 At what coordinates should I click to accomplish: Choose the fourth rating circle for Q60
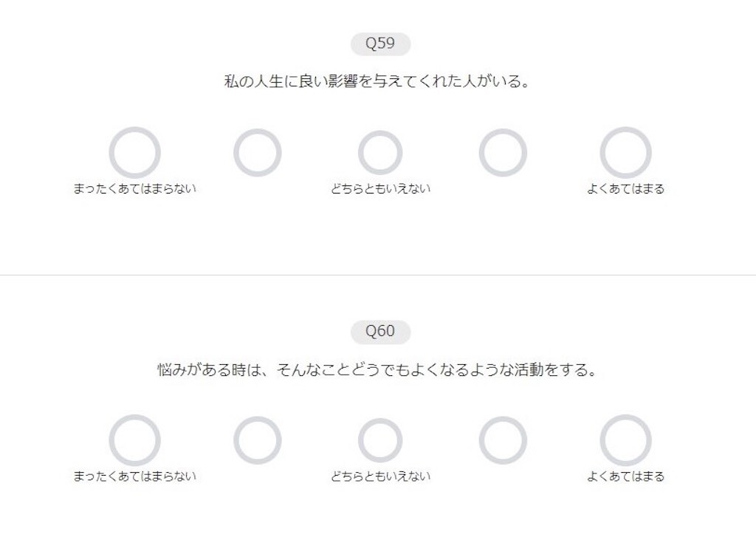coord(504,440)
